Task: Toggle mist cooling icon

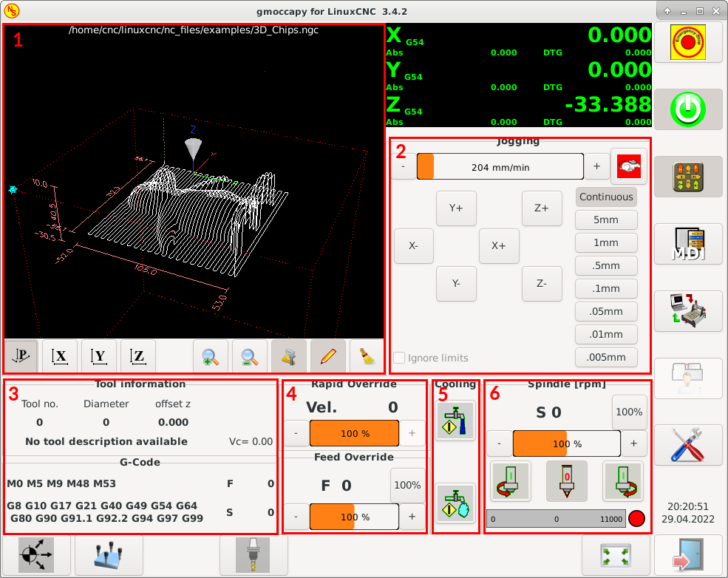Action: [455, 503]
